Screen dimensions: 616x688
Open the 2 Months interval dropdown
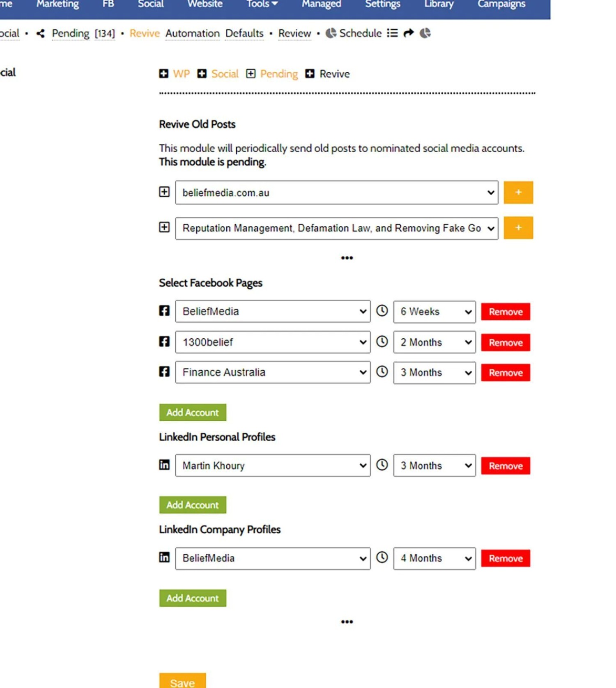point(434,342)
